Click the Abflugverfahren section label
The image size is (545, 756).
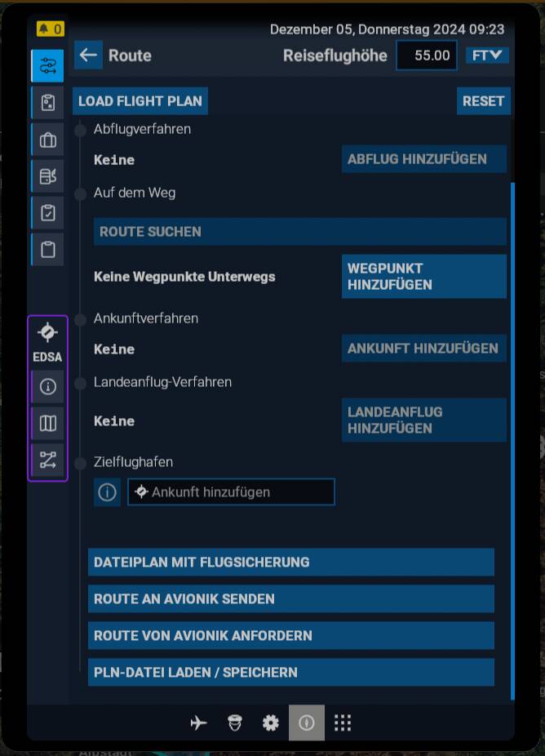coord(142,129)
